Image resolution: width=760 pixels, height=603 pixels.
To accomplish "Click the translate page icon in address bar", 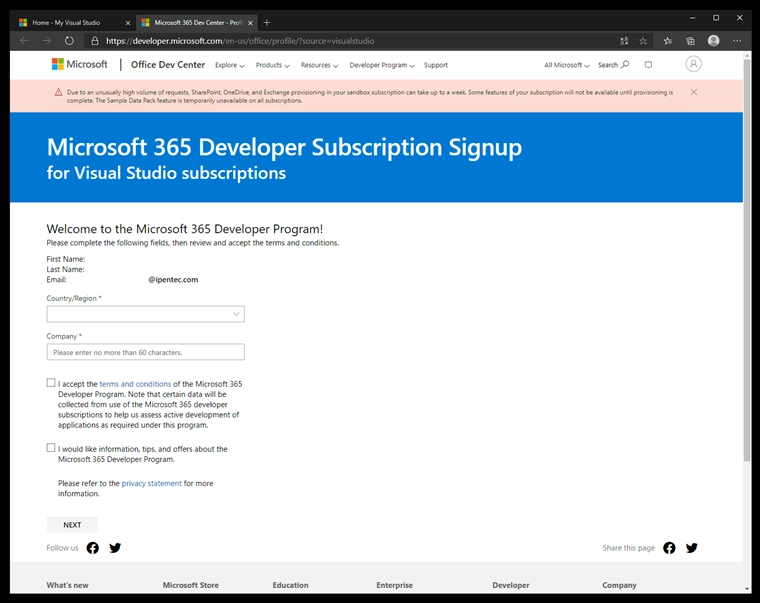I will point(624,41).
